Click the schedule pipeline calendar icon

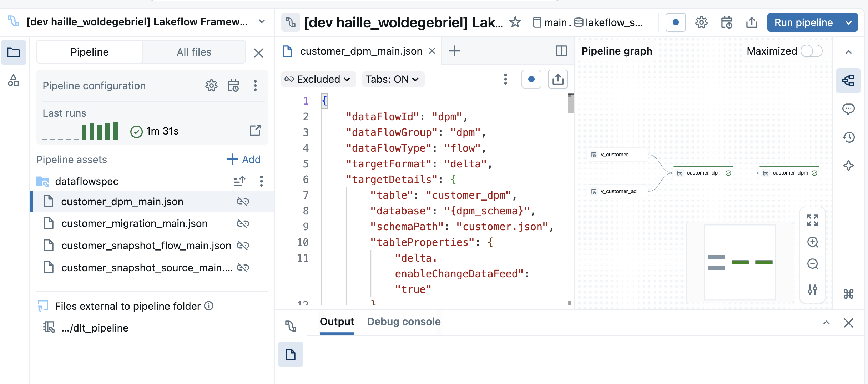tap(727, 22)
